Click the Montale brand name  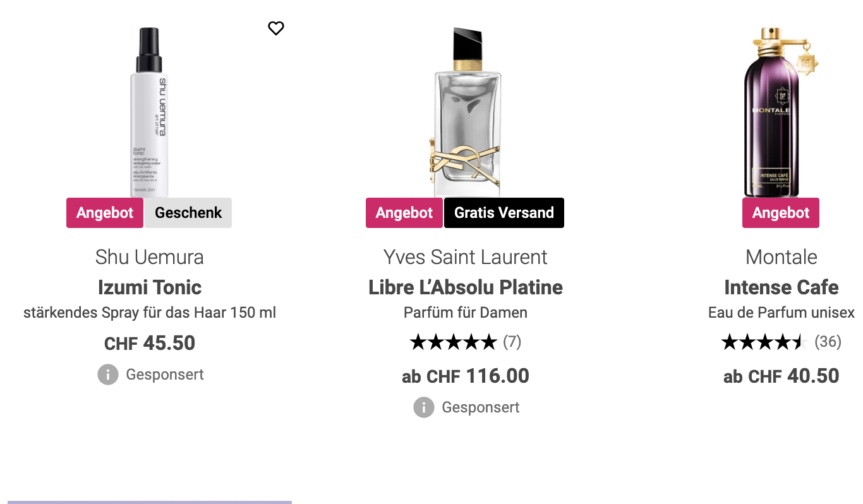(782, 257)
